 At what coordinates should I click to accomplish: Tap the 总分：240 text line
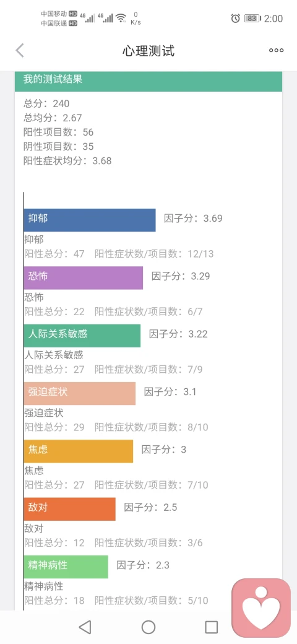point(46,103)
